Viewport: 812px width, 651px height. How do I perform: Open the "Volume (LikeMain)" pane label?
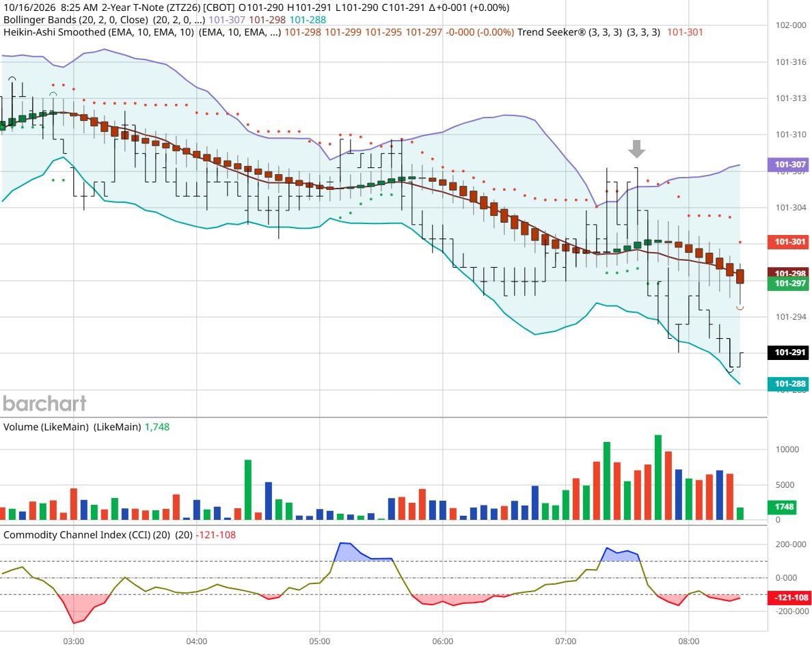[x=46, y=427]
